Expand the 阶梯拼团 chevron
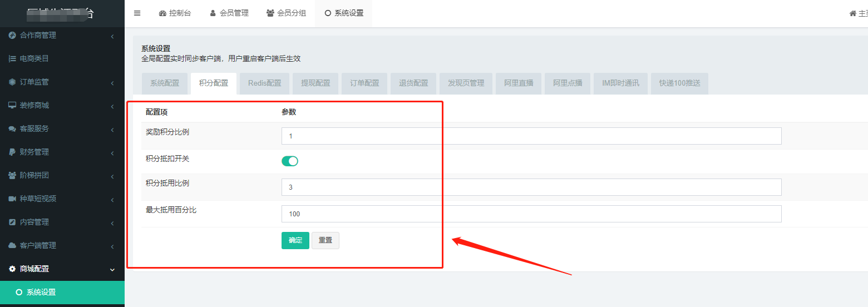868x307 pixels. (x=112, y=176)
